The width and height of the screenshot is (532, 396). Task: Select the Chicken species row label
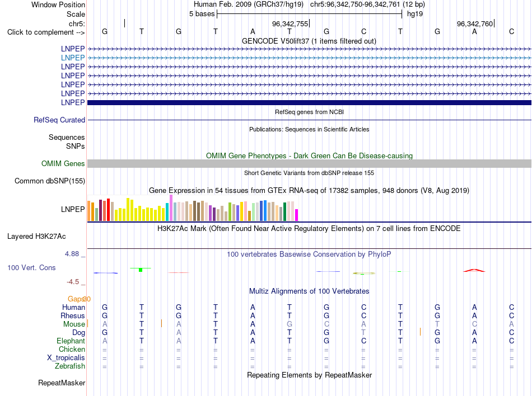pyautogui.click(x=72, y=349)
